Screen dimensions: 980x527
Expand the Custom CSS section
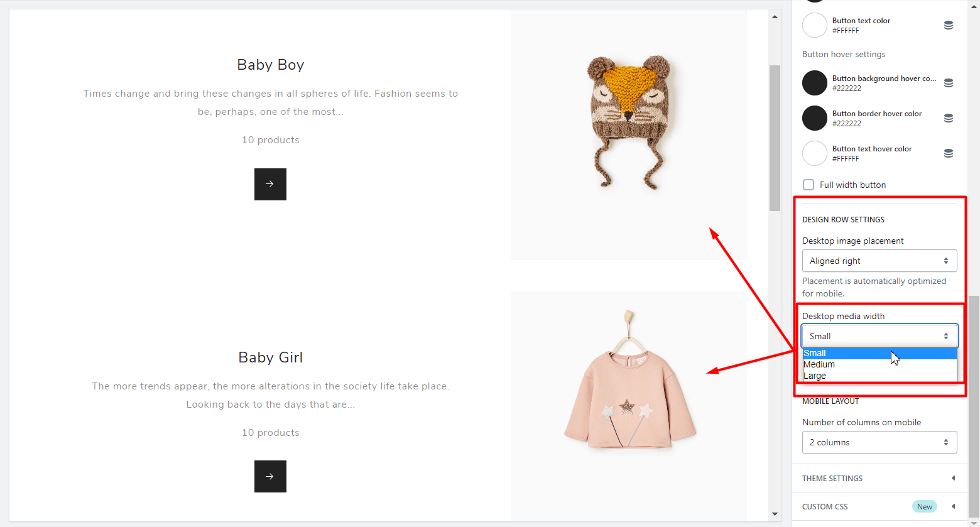tap(879, 506)
